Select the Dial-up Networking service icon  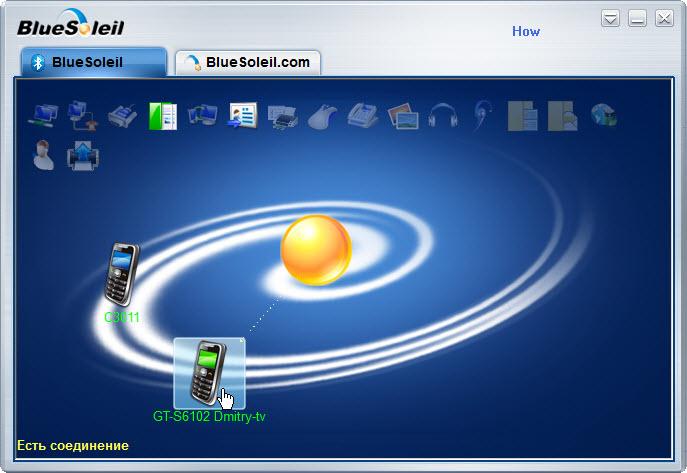pyautogui.click(x=82, y=116)
